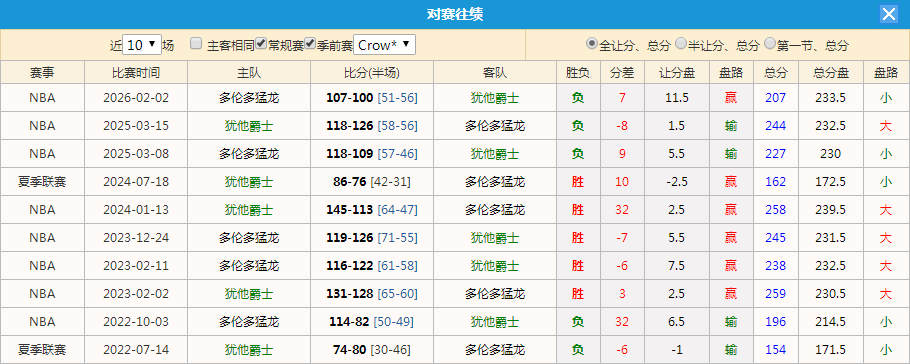Image resolution: width=910 pixels, height=364 pixels.
Task: Close the 对赛往绩 dialog
Action: tap(889, 14)
